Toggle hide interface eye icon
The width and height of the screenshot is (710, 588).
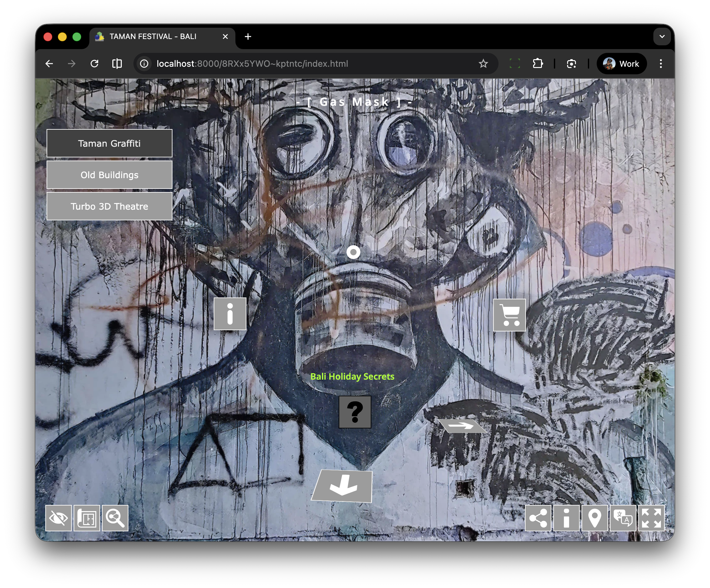[x=59, y=518]
